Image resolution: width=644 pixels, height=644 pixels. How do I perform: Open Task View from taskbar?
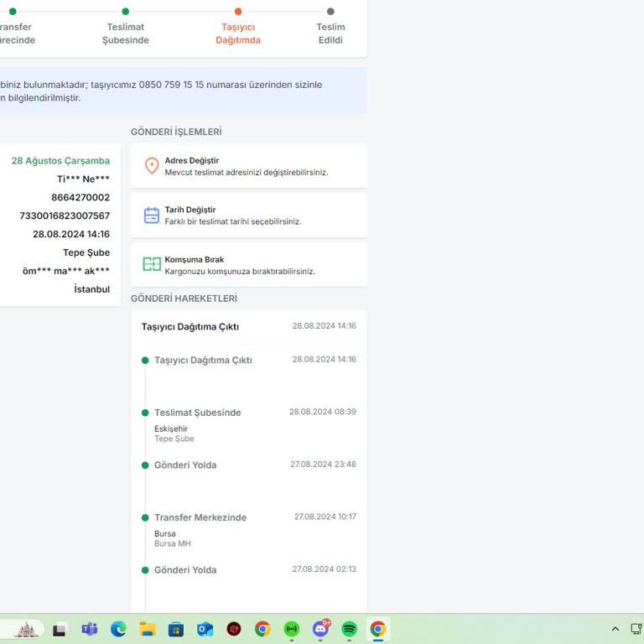(x=60, y=629)
